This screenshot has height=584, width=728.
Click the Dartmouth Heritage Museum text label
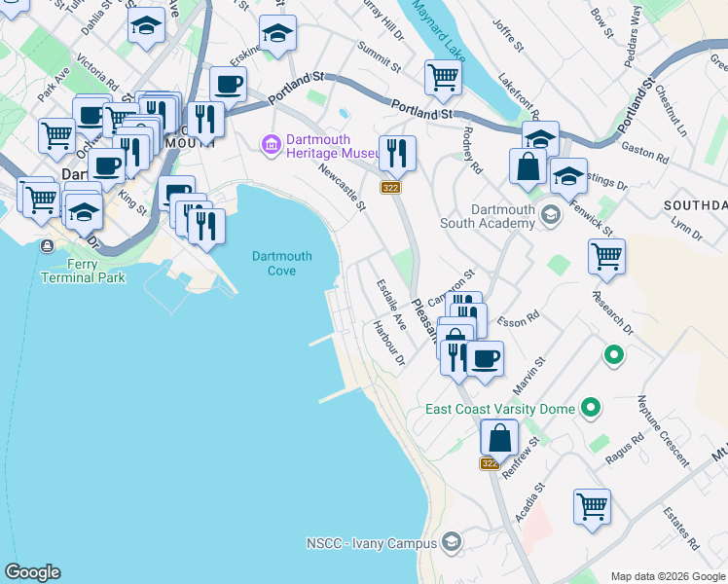tap(333, 146)
